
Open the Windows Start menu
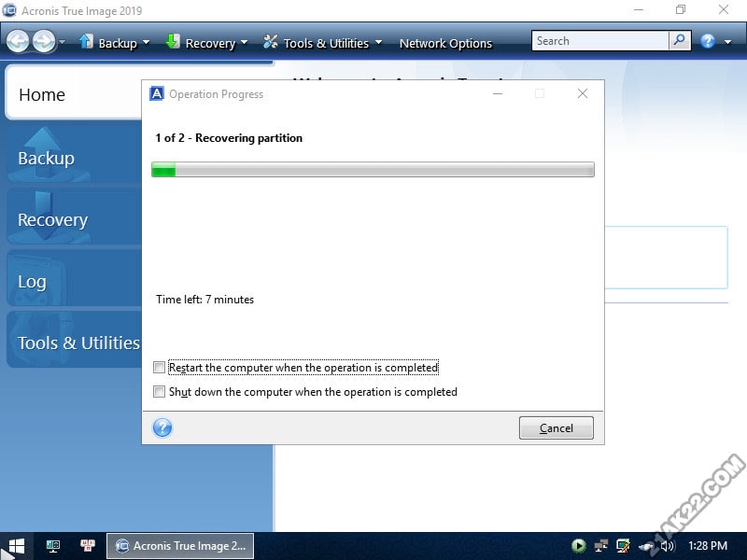(16, 546)
